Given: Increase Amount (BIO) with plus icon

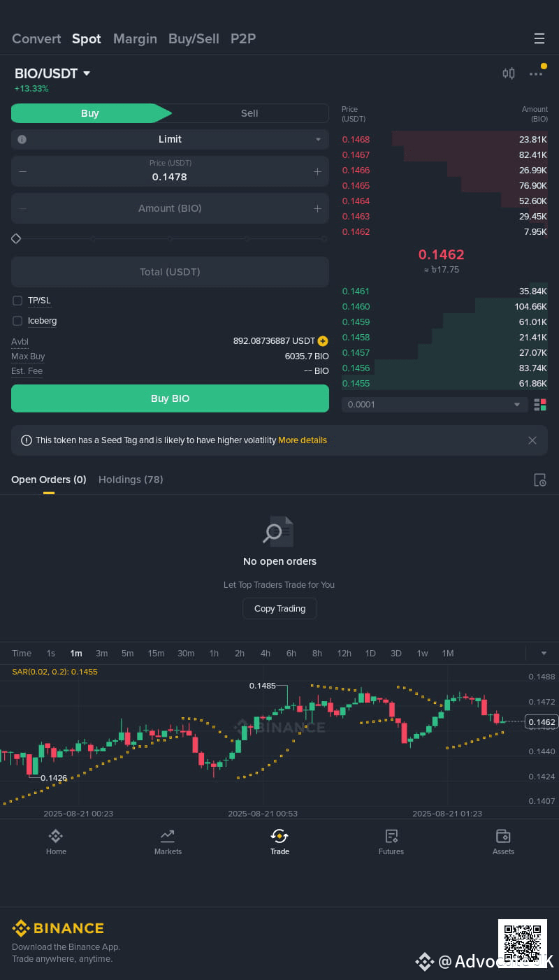Looking at the screenshot, I should tap(317, 208).
